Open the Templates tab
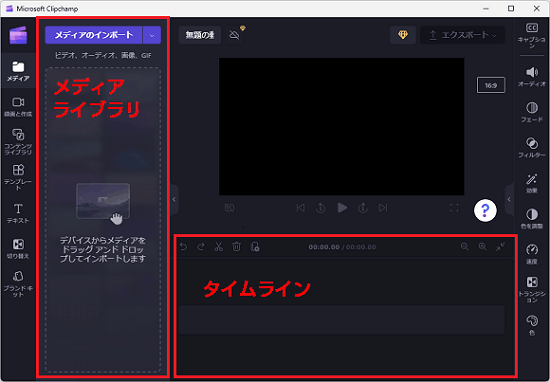The height and width of the screenshot is (382, 550). (18, 177)
